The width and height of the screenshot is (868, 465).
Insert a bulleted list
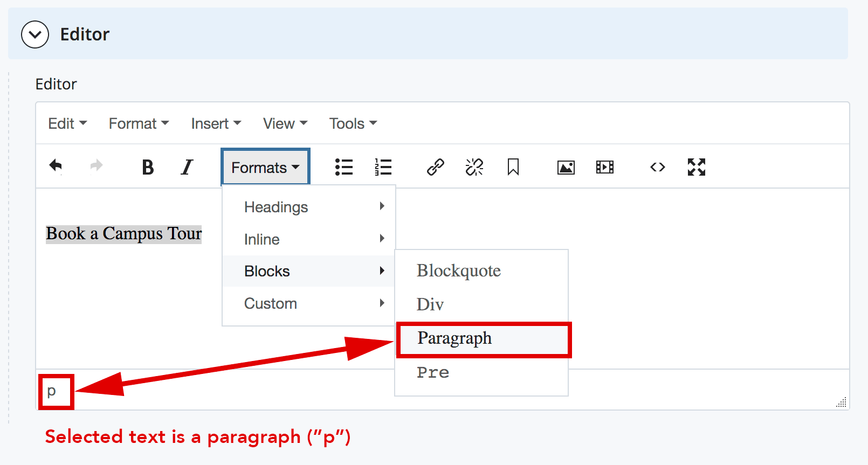click(344, 167)
